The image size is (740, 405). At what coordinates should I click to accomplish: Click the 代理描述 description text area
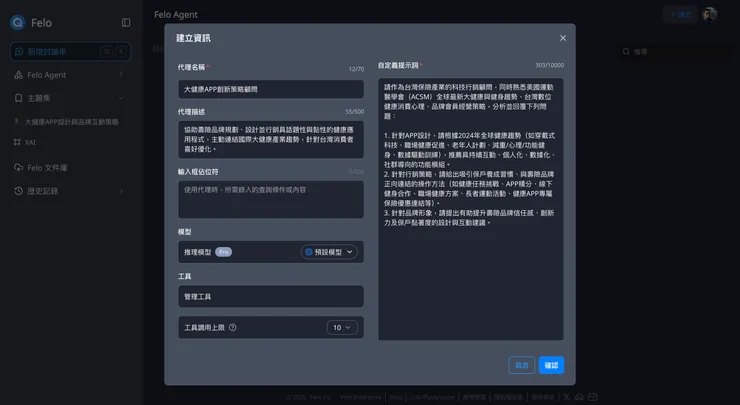point(271,139)
